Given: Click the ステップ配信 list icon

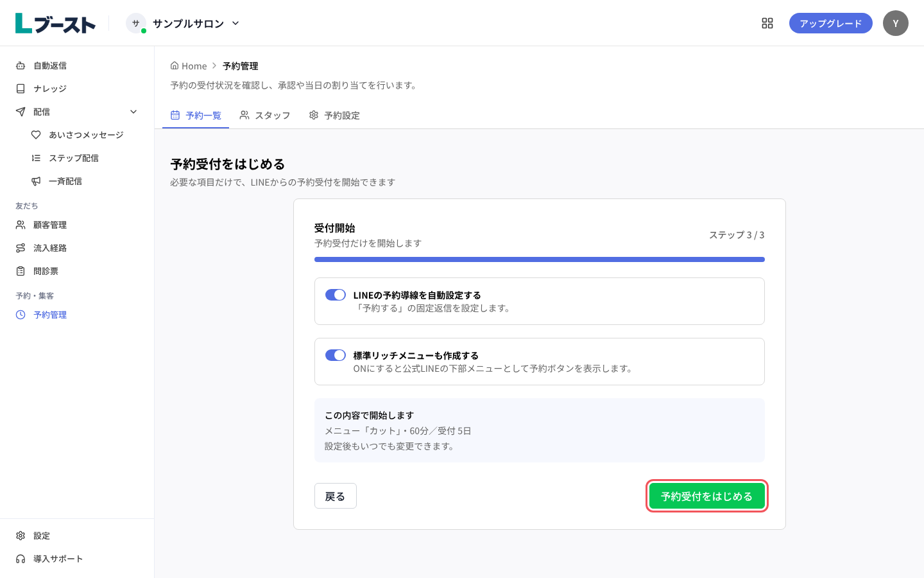Looking at the screenshot, I should (36, 158).
